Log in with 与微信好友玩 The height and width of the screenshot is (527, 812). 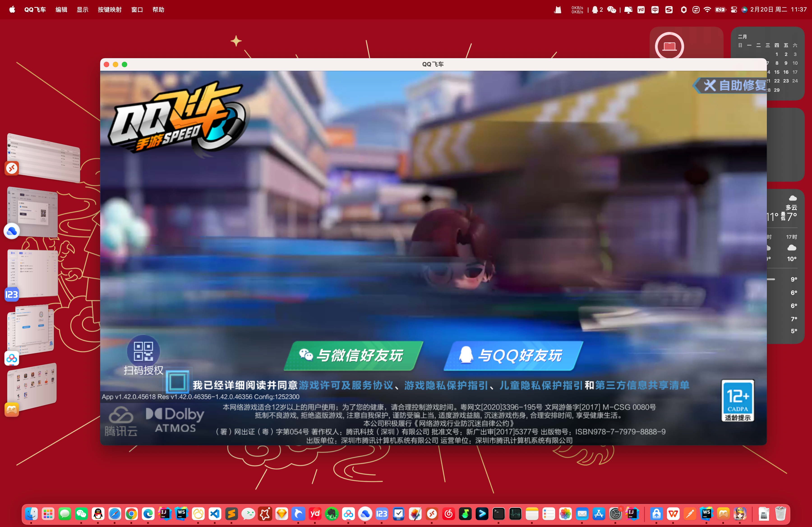[353, 355]
